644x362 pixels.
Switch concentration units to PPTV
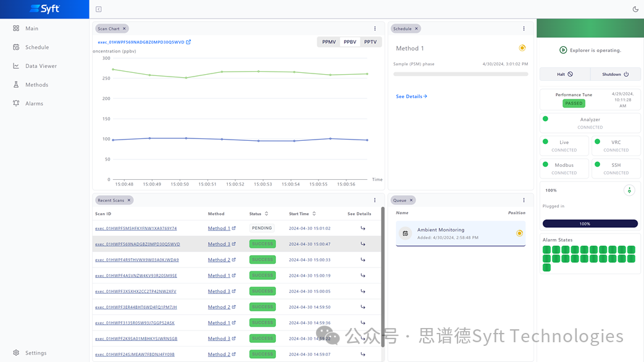(x=370, y=42)
